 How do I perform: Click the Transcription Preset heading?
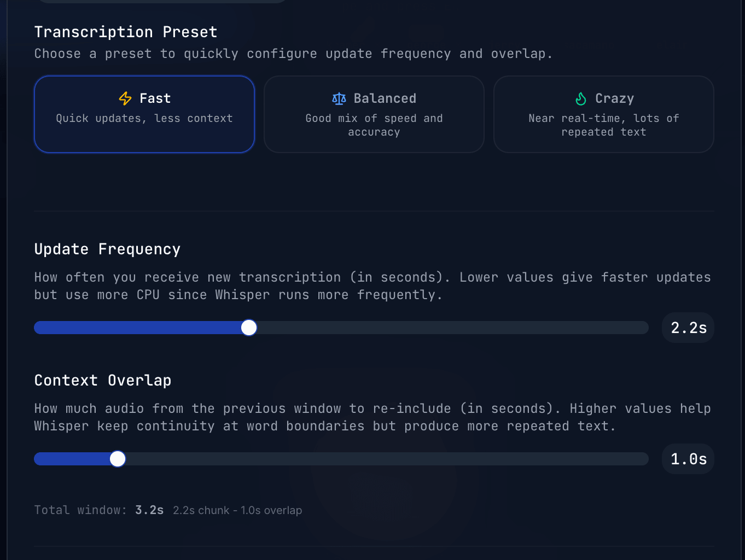click(126, 32)
